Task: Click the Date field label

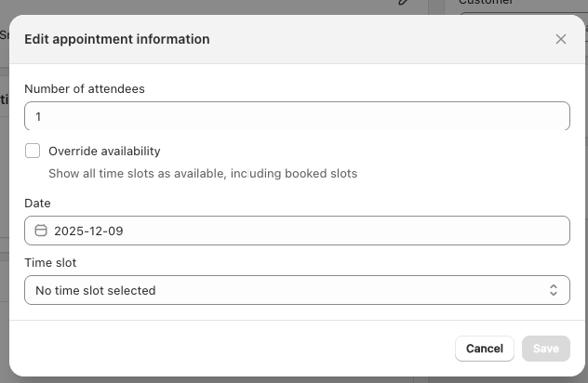Action: click(x=37, y=203)
